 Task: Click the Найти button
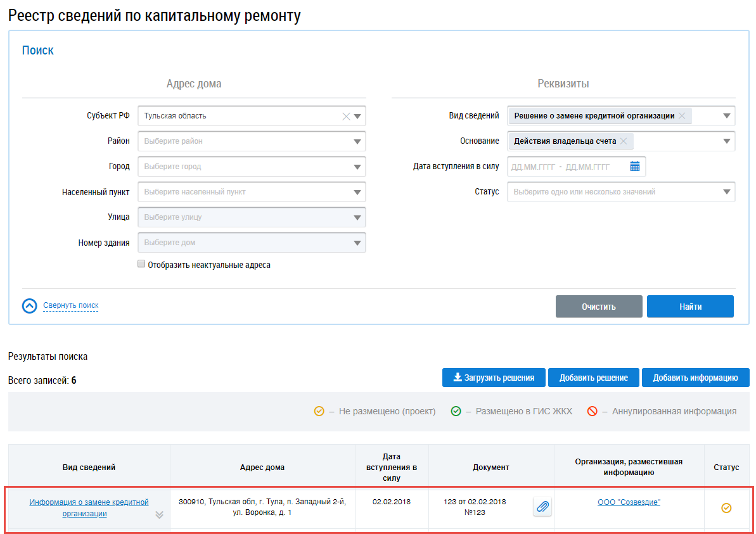tap(690, 307)
